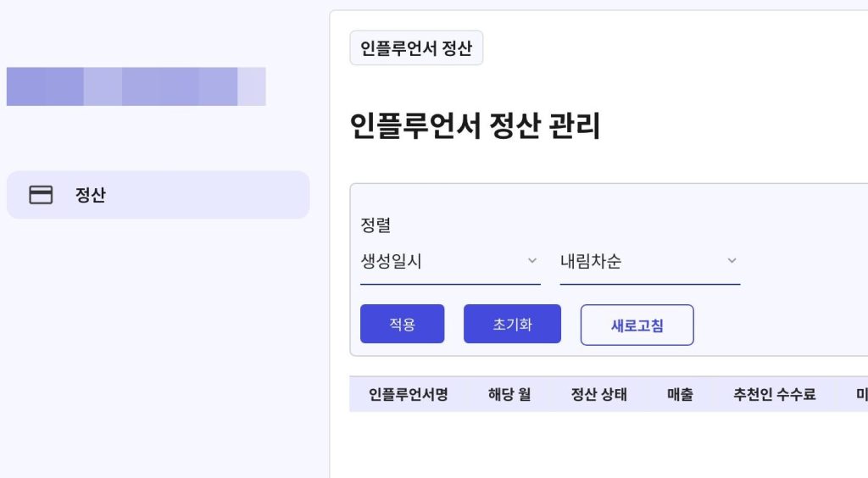The width and height of the screenshot is (868, 478).
Task: Click the 새로고침 refresh button
Action: tap(637, 325)
